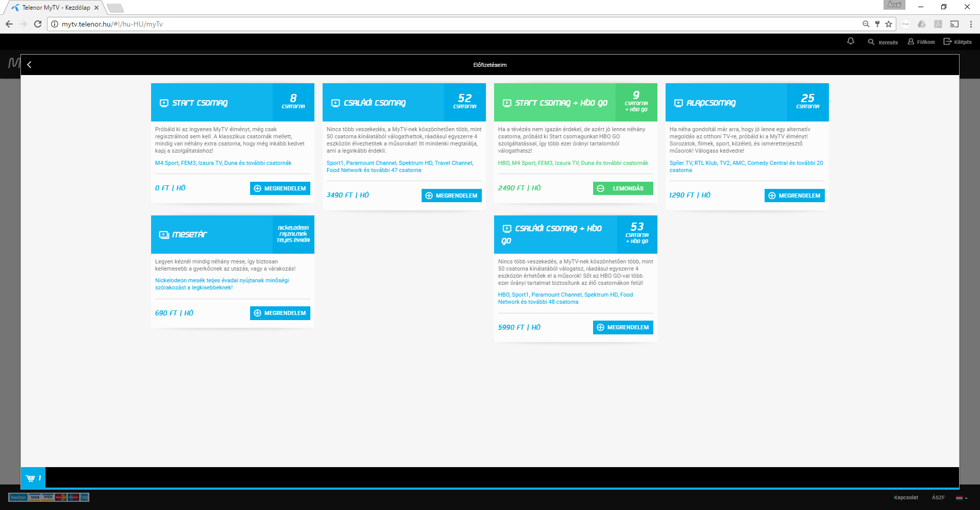Click the 0 FT | HÓ price text

(x=170, y=188)
